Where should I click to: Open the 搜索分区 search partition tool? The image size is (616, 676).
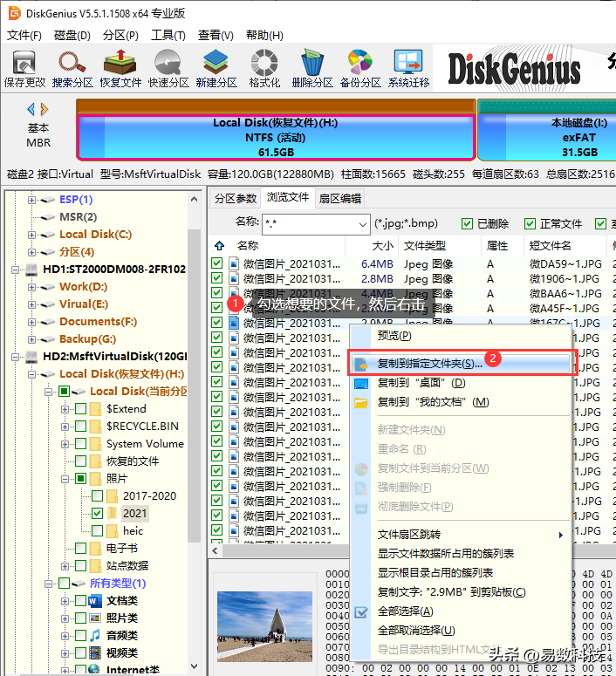pyautogui.click(x=72, y=63)
